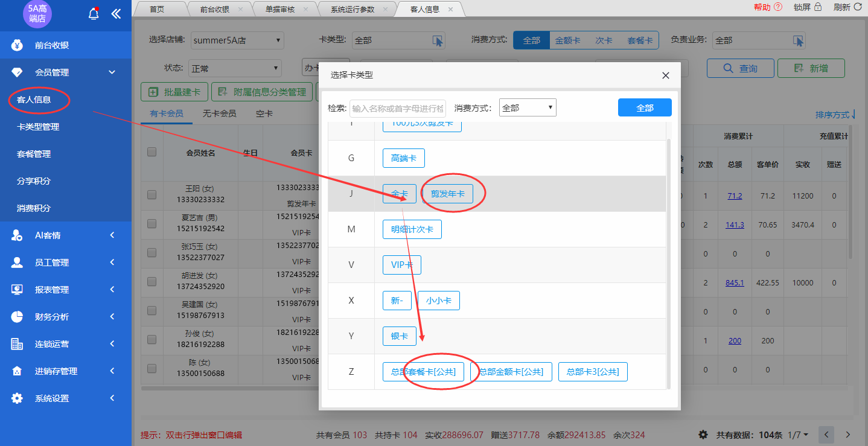Click the dialog's vertical scrollbar
Image resolution: width=868 pixels, height=446 pixels.
pos(668,263)
